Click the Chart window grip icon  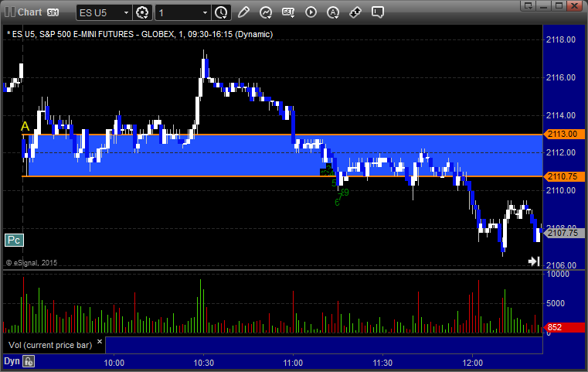(10, 12)
